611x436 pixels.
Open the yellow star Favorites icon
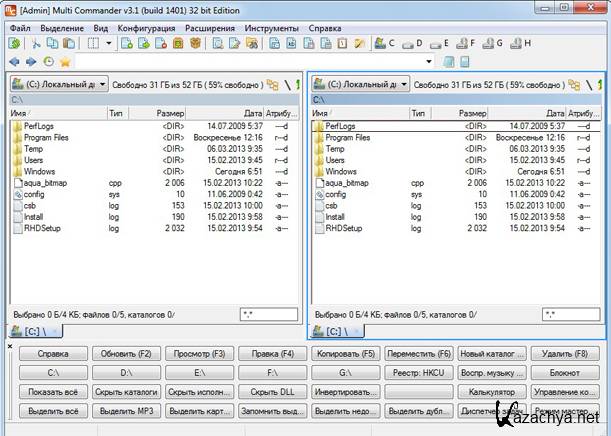[65, 62]
